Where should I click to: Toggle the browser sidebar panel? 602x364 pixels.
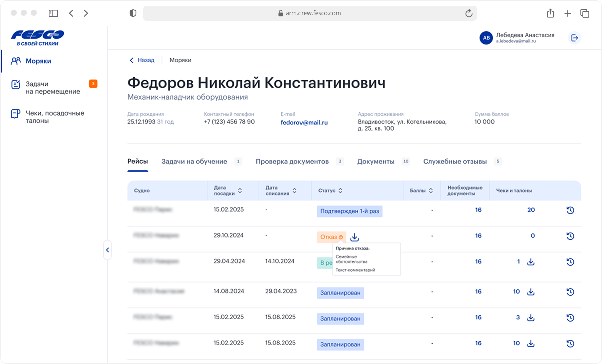point(53,13)
